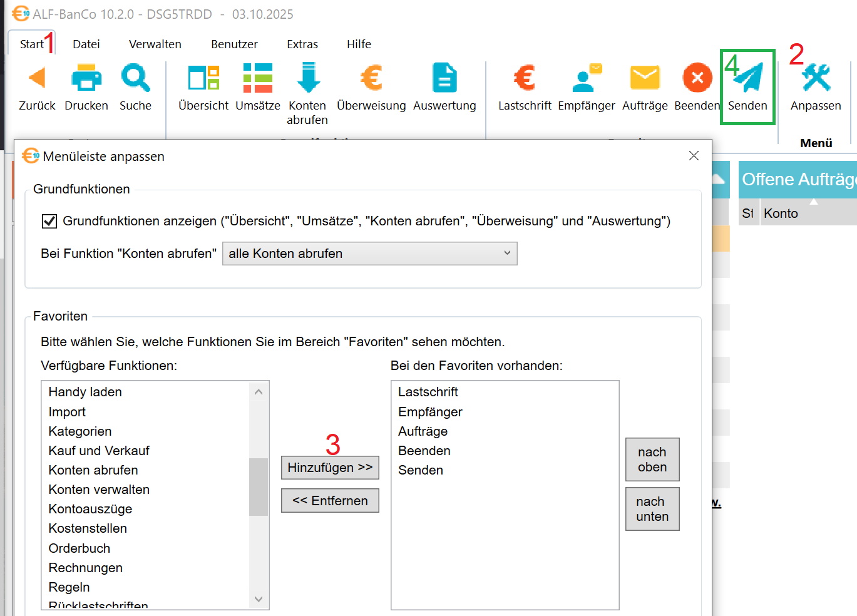
Task: Open the Verwalten menu tab
Action: (155, 44)
